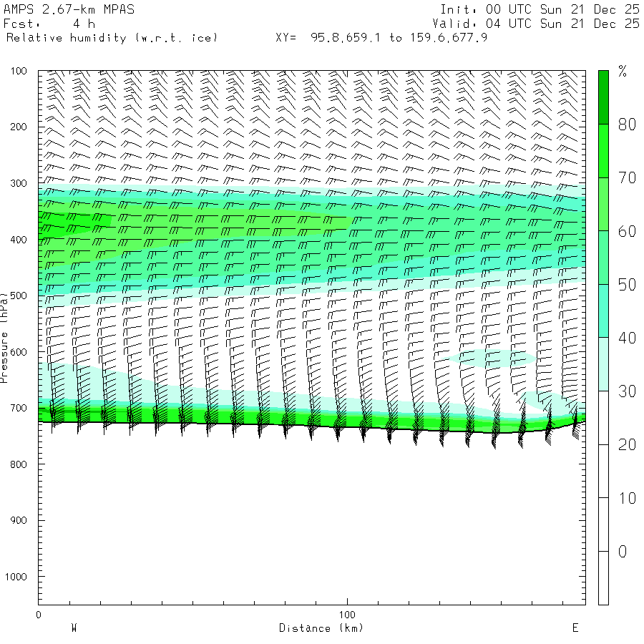The image size is (644, 644).
Task: Click the 600 hPa pressure axis label
Action: (19, 352)
